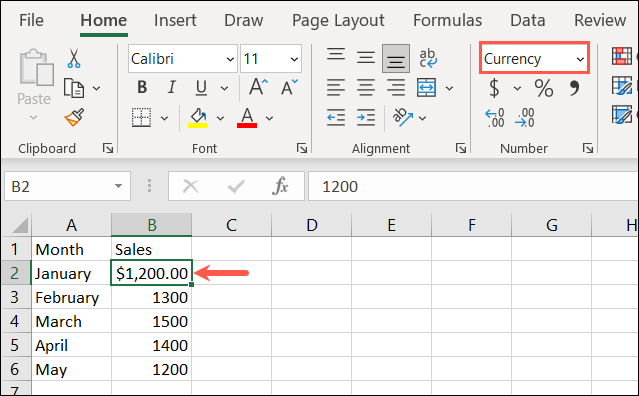The image size is (639, 396).
Task: Expand Merge & Center dropdown arrow
Action: [x=450, y=88]
